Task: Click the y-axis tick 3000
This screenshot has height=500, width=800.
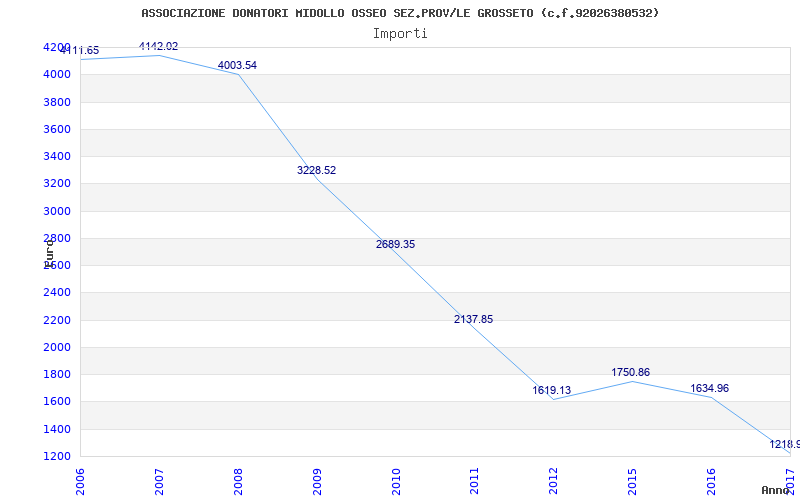Action: click(57, 211)
